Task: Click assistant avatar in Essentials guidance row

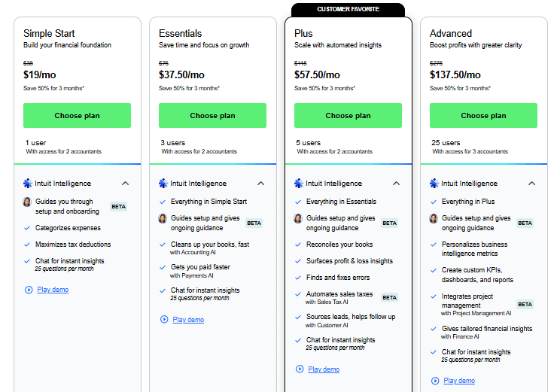Action: pyautogui.click(x=163, y=218)
